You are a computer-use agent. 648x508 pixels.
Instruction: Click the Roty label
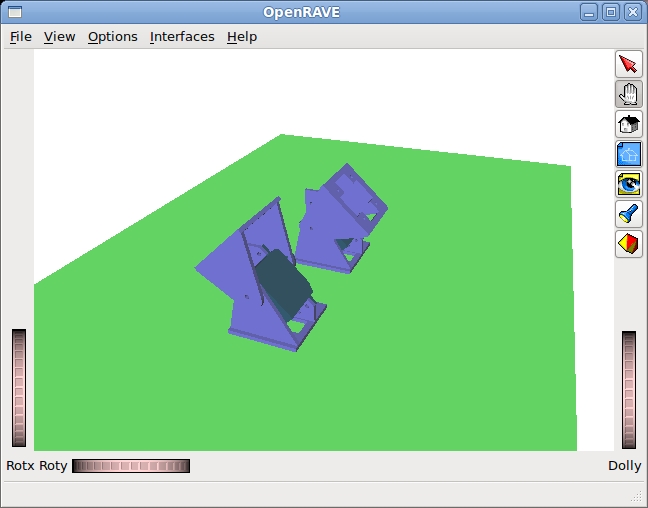pyautogui.click(x=53, y=466)
